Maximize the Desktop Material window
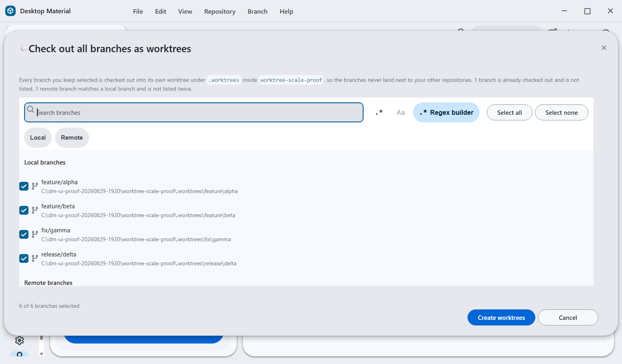The height and width of the screenshot is (364, 622). tap(587, 11)
